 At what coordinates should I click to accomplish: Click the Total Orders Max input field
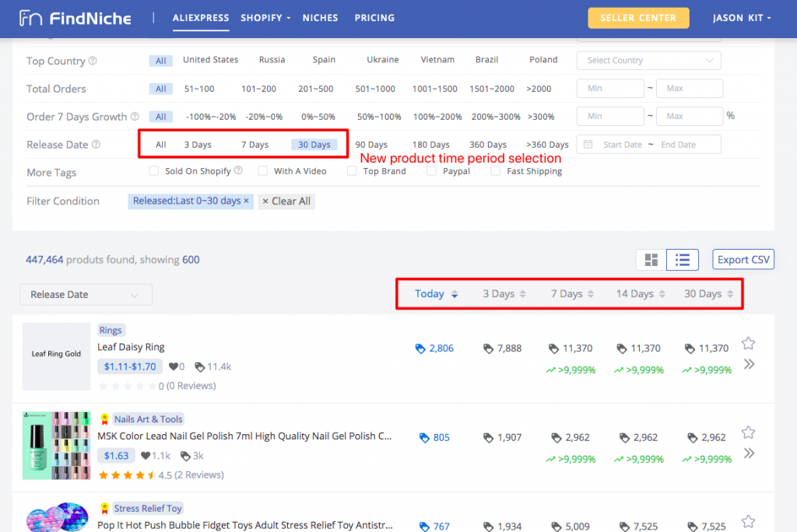click(690, 89)
